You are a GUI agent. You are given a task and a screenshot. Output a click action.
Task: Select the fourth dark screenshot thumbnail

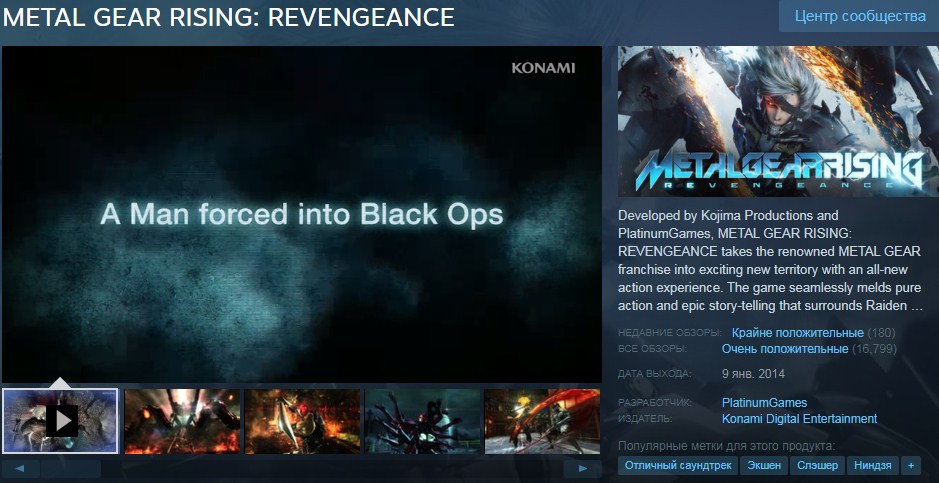(422, 421)
